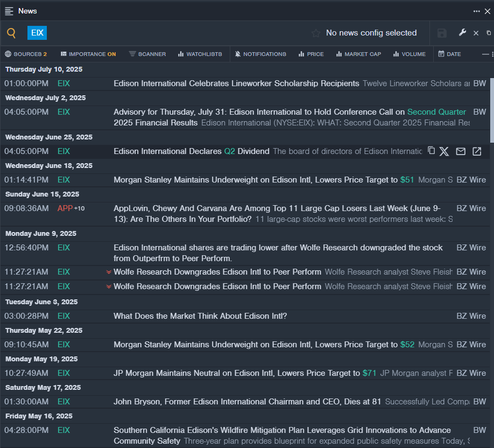Open the 'No news config selected' selector

tap(371, 33)
